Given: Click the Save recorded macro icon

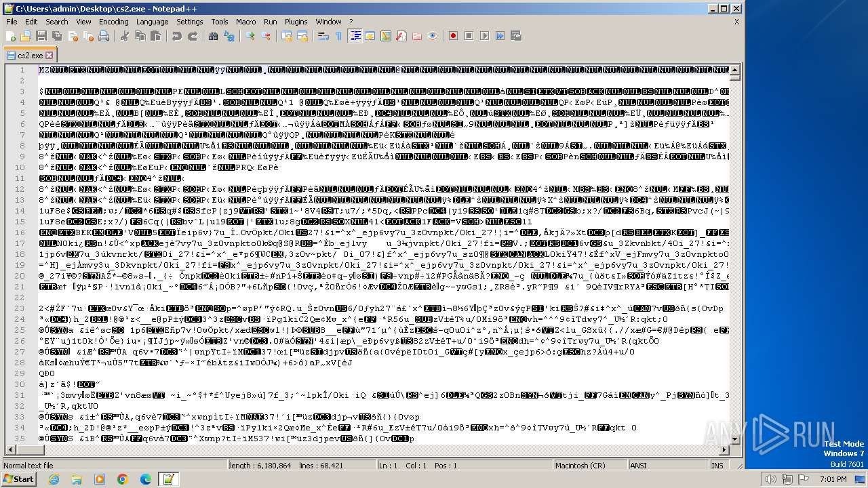Looking at the screenshot, I should pyautogui.click(x=516, y=36).
